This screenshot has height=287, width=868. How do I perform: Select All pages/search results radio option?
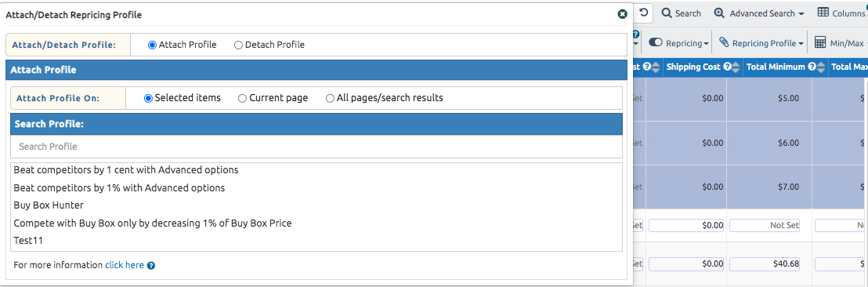point(330,98)
